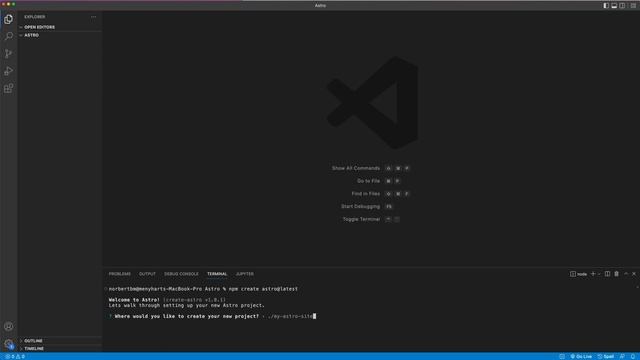Switch to the Debug Console tab
The image size is (640, 360).
tap(181, 274)
